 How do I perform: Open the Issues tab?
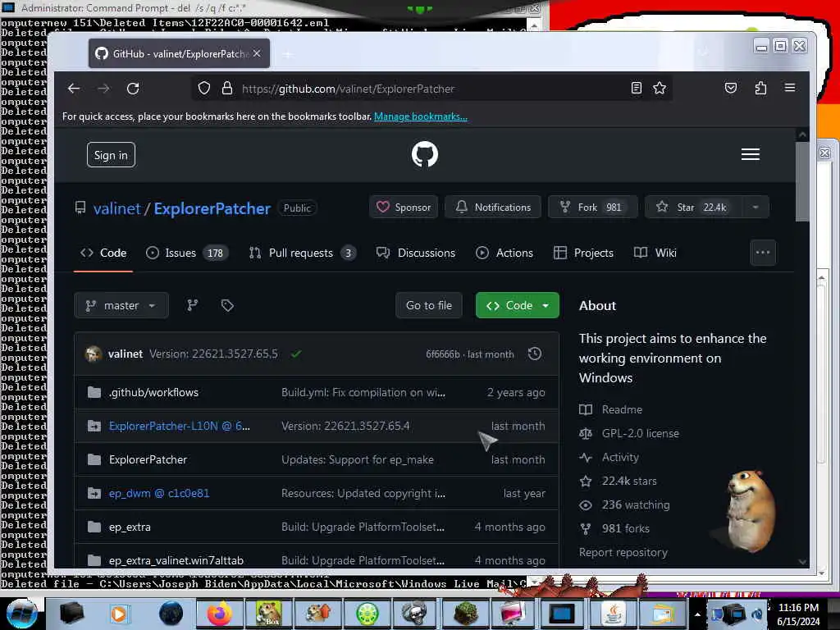point(187,253)
